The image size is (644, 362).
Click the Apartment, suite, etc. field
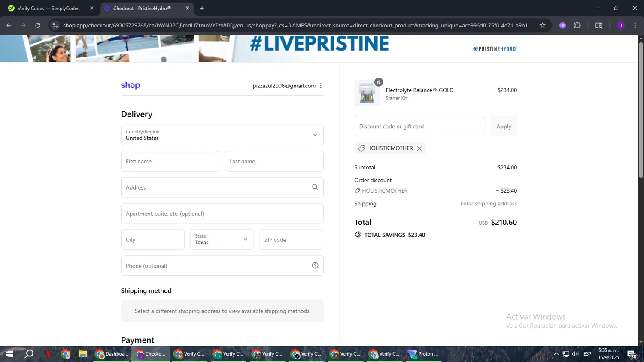point(222,214)
